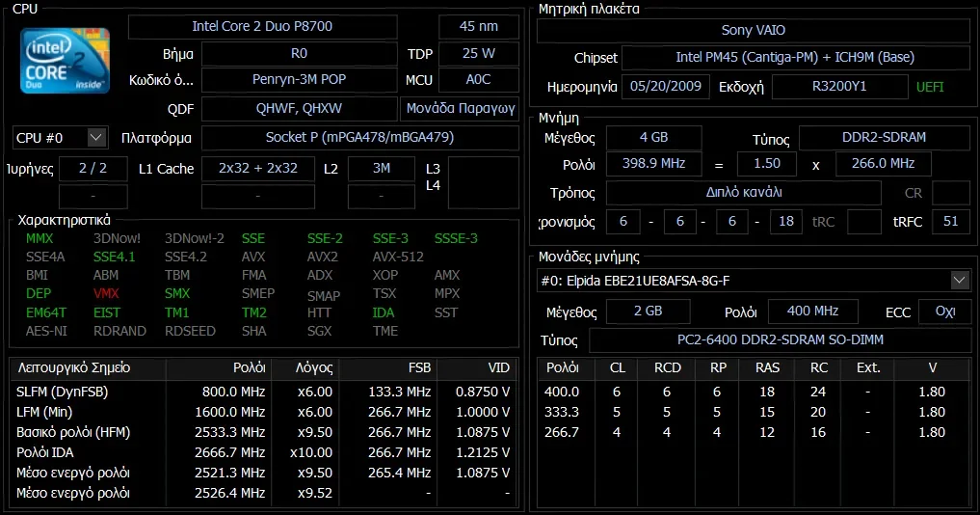Image resolution: width=980 pixels, height=515 pixels.
Task: Click the ECC Όχι value
Action: point(945,312)
